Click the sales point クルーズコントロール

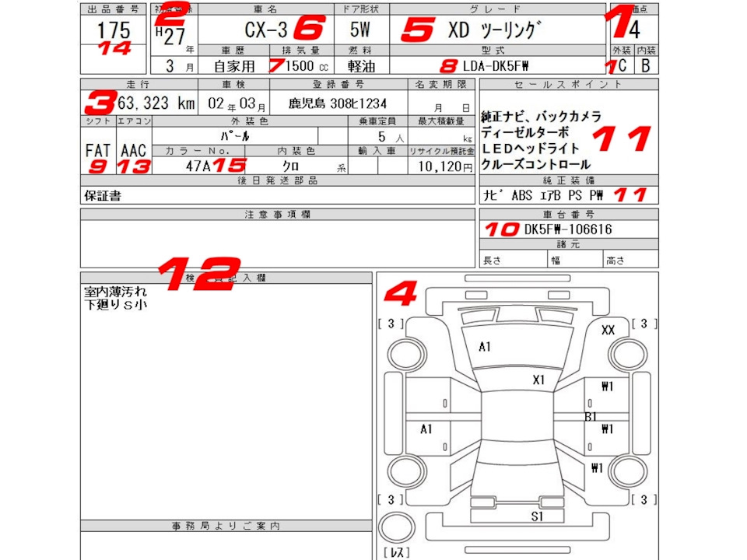(x=536, y=164)
